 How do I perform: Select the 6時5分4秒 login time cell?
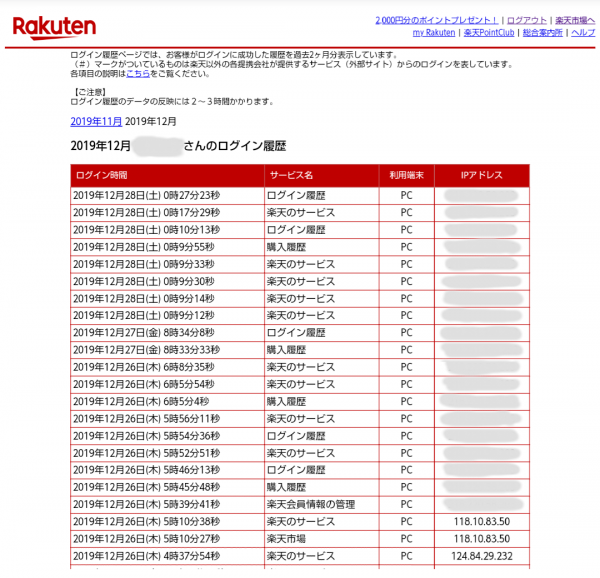[x=167, y=402]
